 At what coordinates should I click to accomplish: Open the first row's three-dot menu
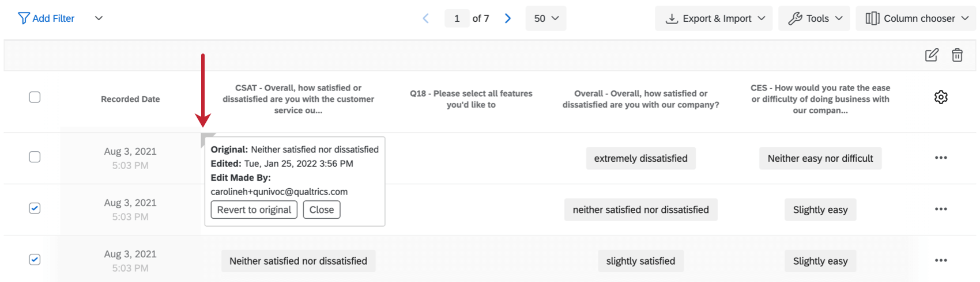point(941,158)
